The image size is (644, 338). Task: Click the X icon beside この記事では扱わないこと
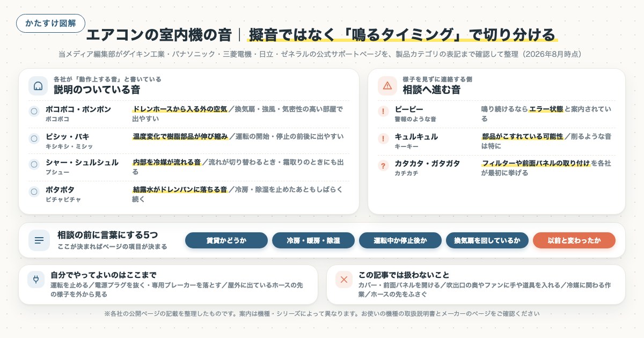(x=344, y=279)
